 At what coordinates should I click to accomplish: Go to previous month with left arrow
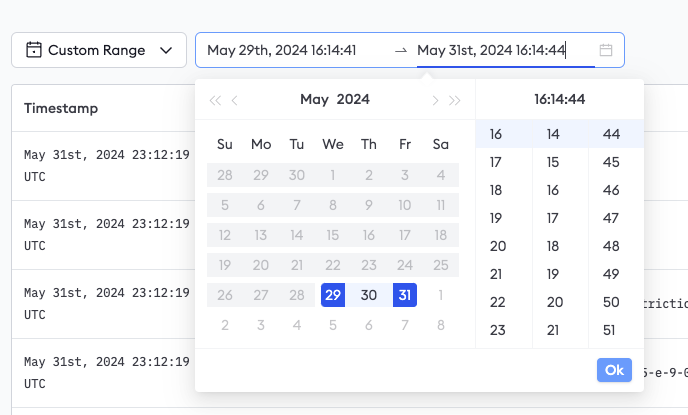pyautogui.click(x=235, y=100)
